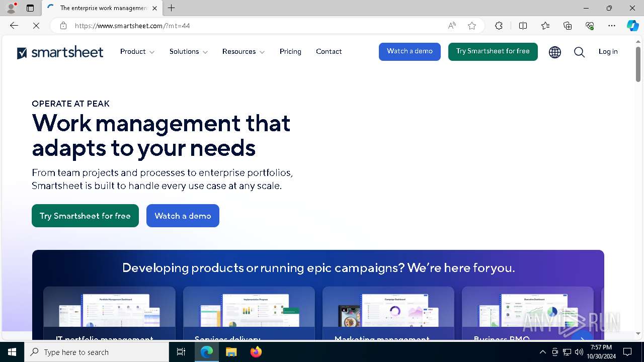
Task: Open the Pricing page
Action: 290,52
